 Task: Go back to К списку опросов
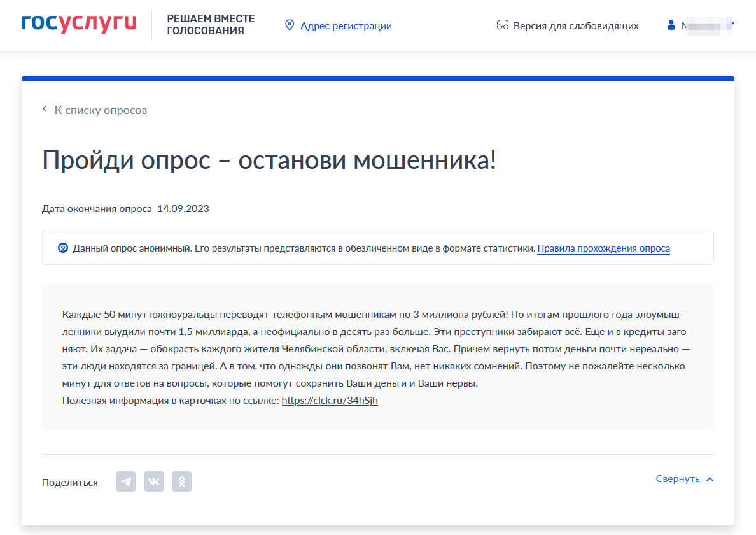(101, 110)
